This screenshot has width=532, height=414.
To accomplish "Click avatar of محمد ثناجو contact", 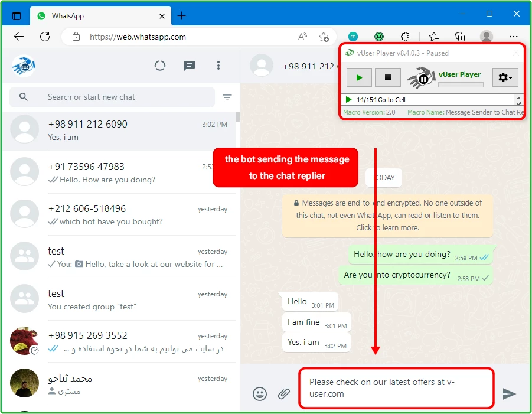I will coord(24,383).
